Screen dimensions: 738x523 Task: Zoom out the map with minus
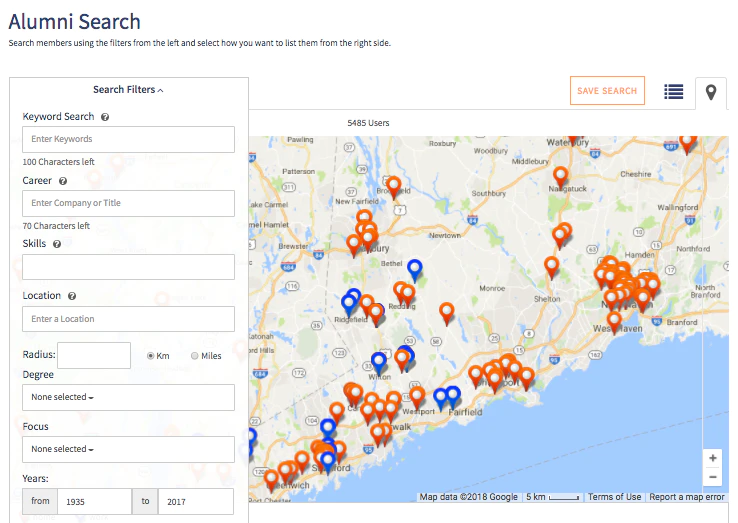coord(713,477)
